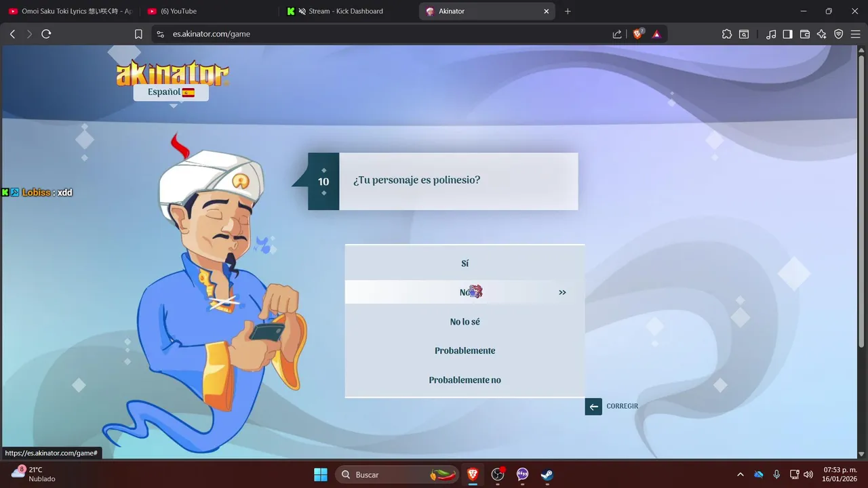868x488 pixels.
Task: Open the weather widget showing 21°C Nublado
Action: [x=34, y=474]
